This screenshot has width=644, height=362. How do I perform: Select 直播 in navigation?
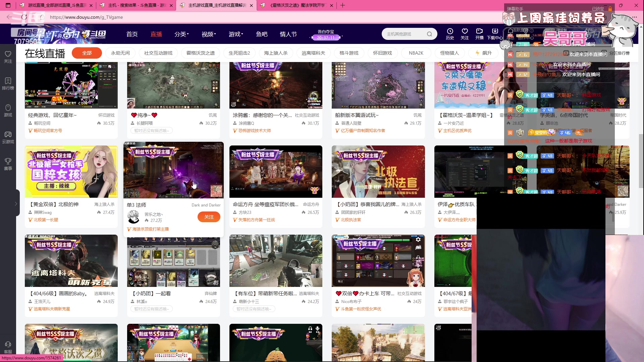coord(156,34)
